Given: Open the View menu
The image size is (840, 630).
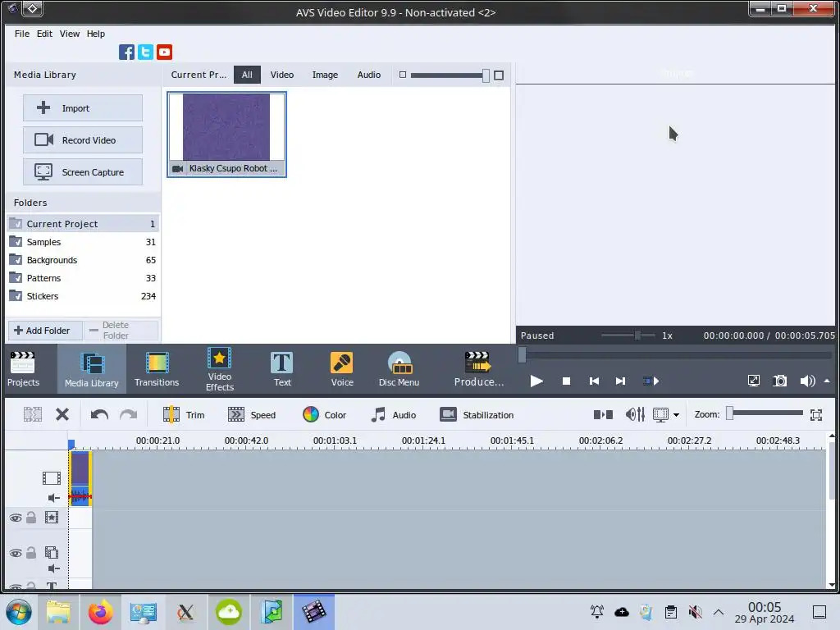Looking at the screenshot, I should [x=70, y=33].
